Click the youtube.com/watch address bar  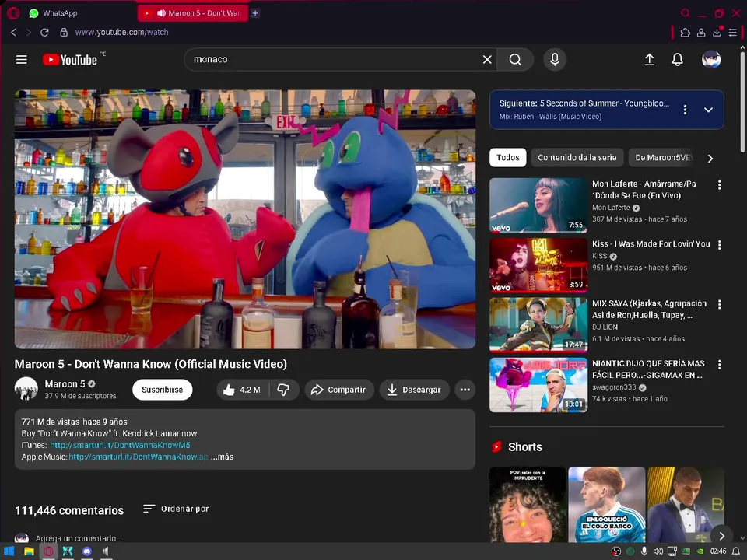121,32
